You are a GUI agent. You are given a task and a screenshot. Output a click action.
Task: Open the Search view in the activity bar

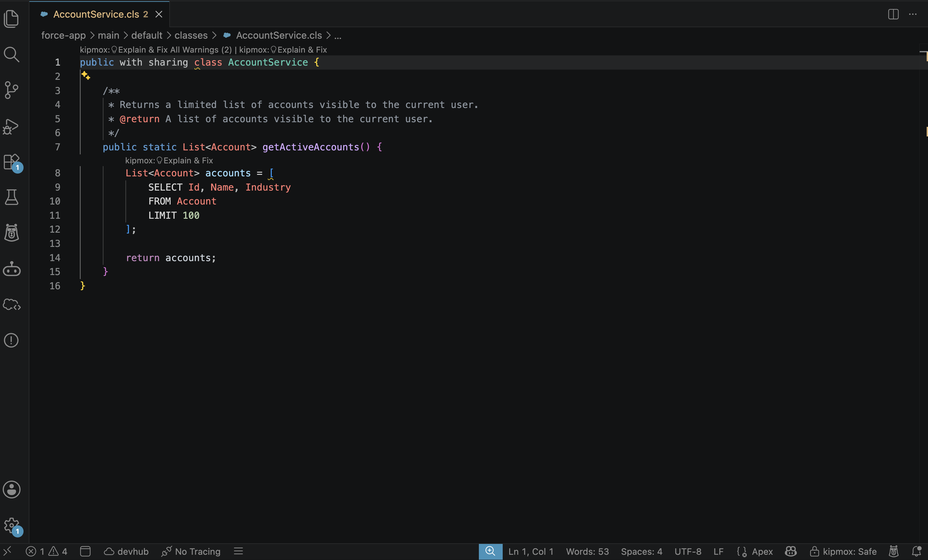11,54
